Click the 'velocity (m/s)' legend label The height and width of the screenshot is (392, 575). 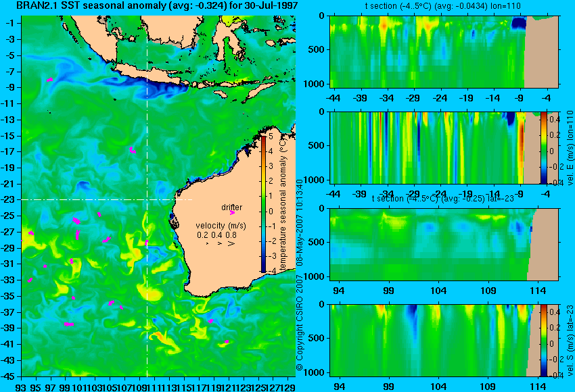[221, 225]
